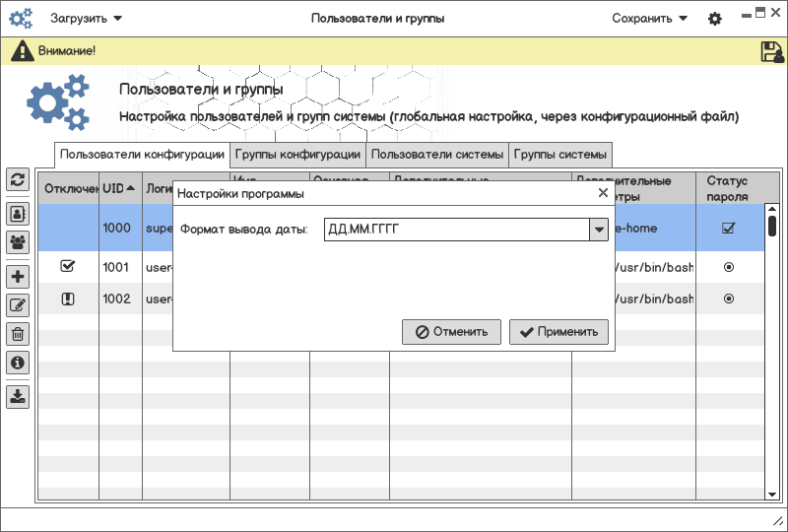The height and width of the screenshot is (532, 788).
Task: Show information with the info icon
Action: [x=18, y=363]
